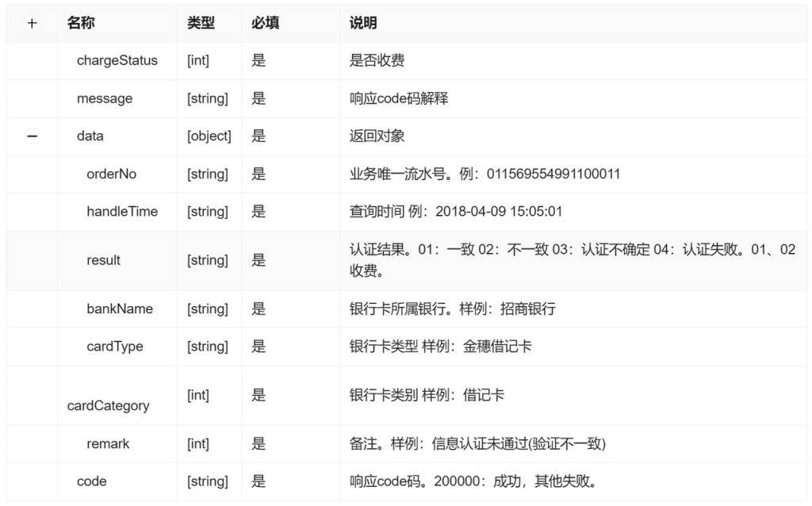812x506 pixels.
Task: Click the 类型 column header
Action: click(201, 24)
